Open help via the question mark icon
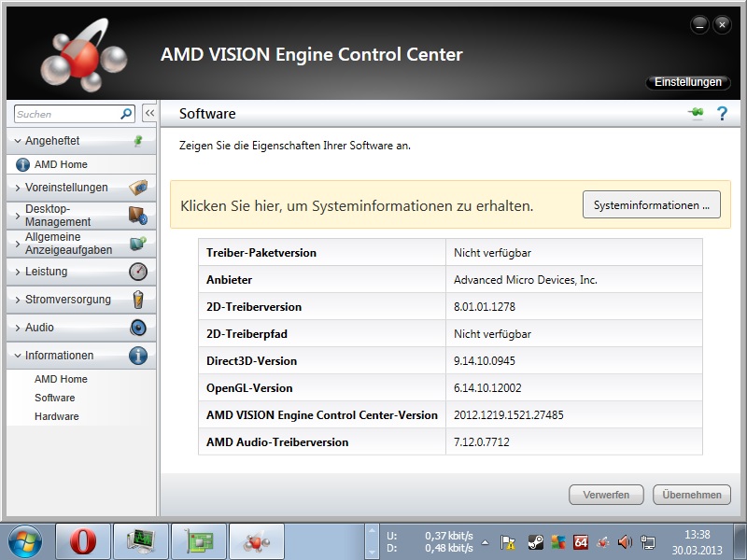 [722, 113]
